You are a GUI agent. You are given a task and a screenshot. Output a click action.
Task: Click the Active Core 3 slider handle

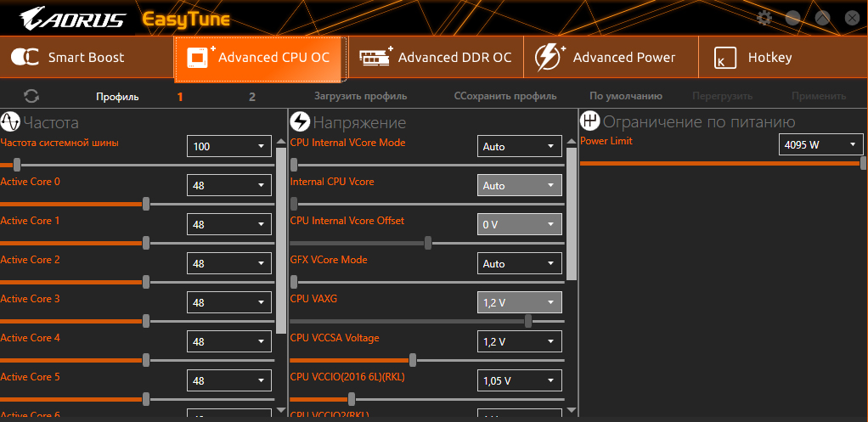tap(146, 321)
